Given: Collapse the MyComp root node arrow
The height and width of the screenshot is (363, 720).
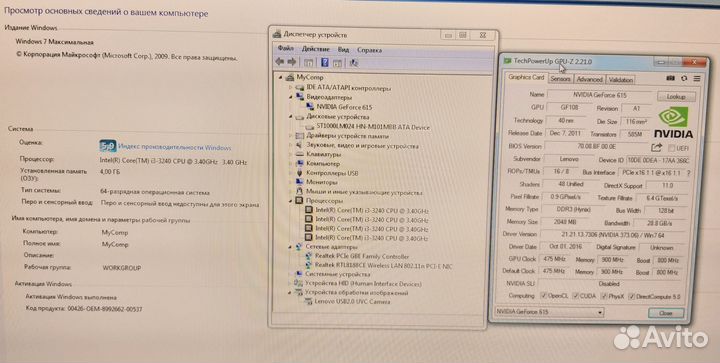Looking at the screenshot, I should point(281,77).
